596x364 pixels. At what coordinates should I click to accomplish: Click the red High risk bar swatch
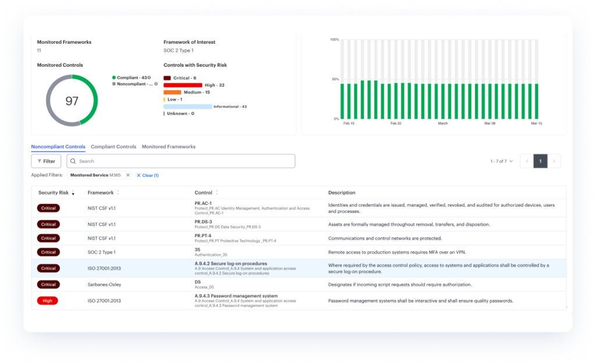point(183,85)
